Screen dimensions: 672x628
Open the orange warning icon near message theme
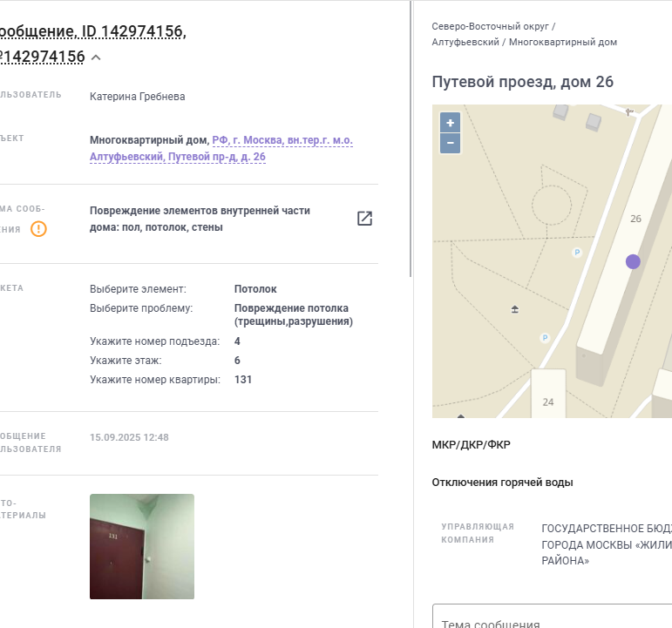click(x=38, y=229)
